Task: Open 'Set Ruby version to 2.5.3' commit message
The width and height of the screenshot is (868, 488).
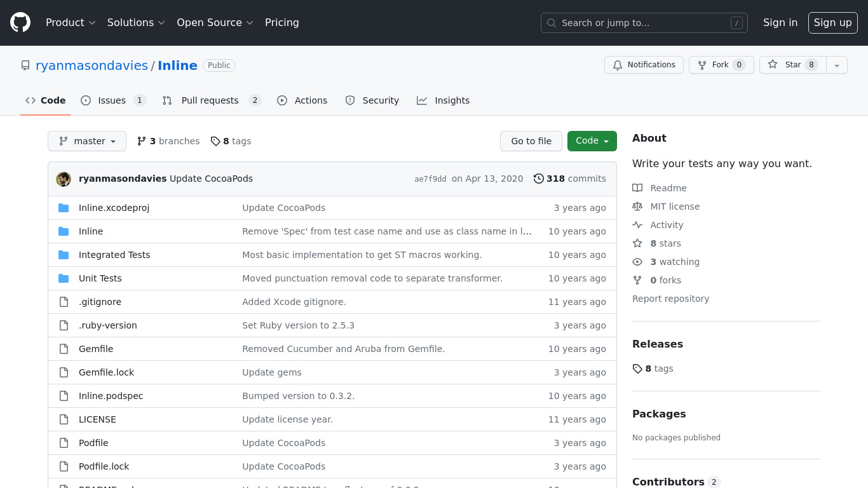Action: (298, 325)
